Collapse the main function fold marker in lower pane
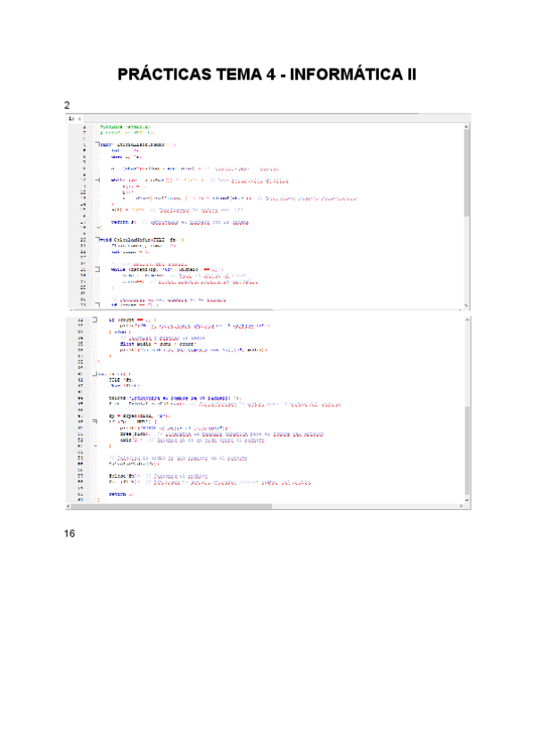 tap(95, 374)
